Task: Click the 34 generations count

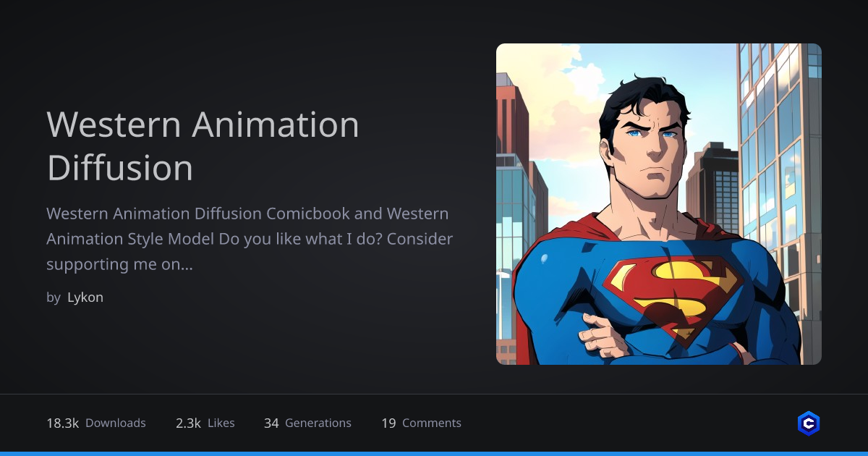Action: [x=271, y=423]
